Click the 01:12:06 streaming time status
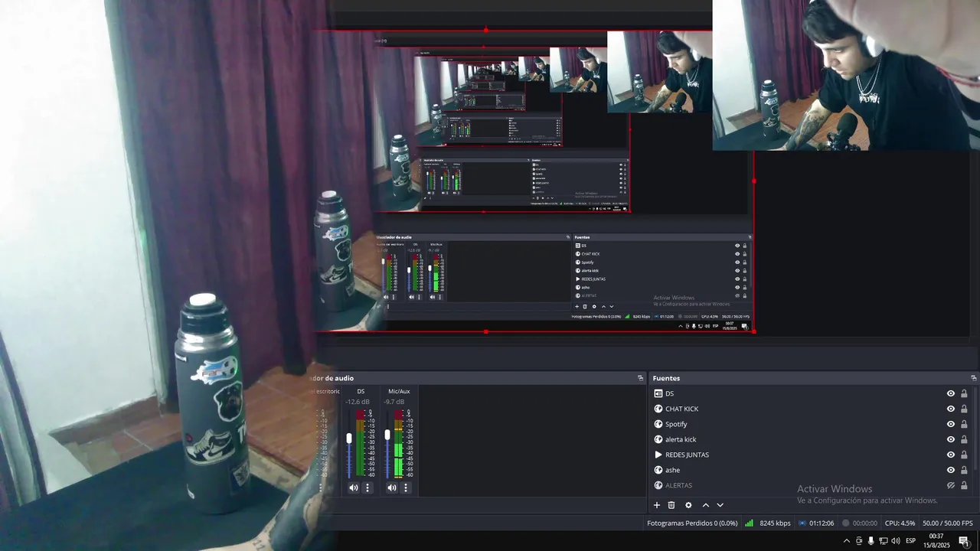Screen dimensions: 980x551 click(815, 523)
